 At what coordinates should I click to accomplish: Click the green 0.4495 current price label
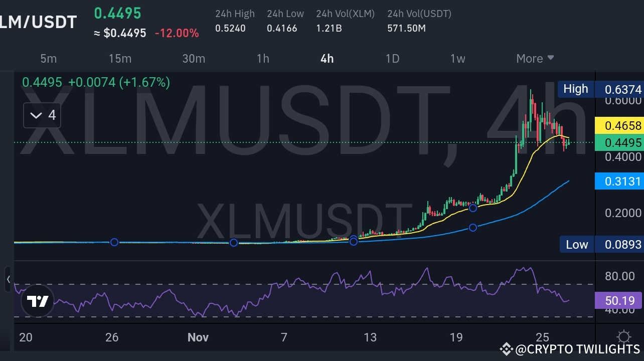[x=623, y=143]
